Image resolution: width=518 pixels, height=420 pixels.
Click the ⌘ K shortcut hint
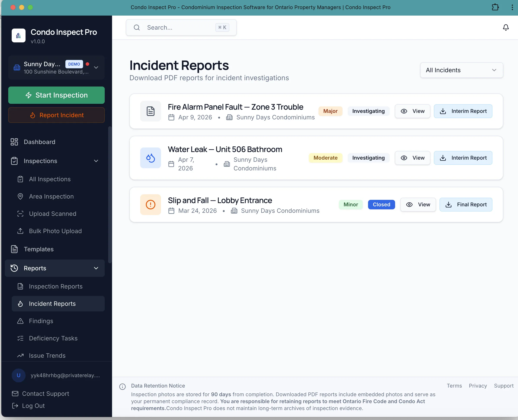pyautogui.click(x=222, y=28)
